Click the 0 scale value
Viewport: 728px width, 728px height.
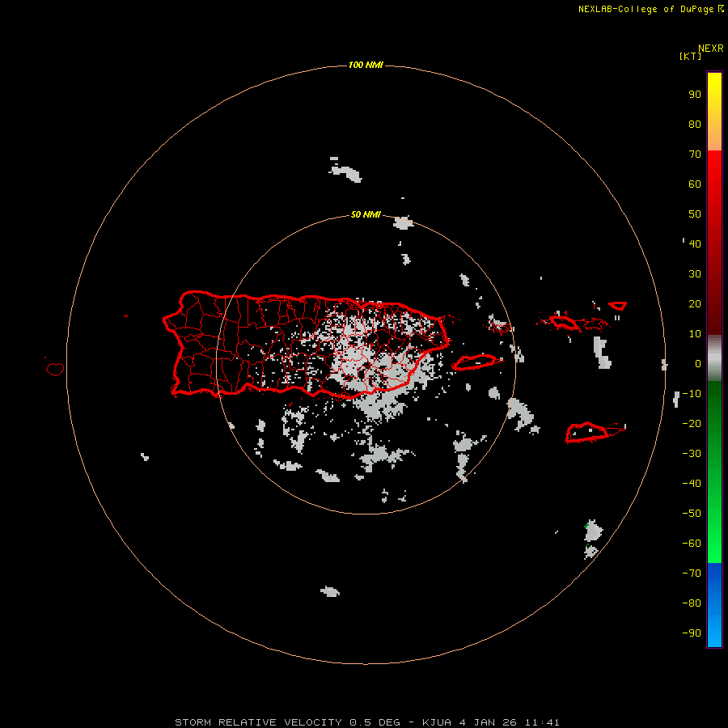(698, 364)
